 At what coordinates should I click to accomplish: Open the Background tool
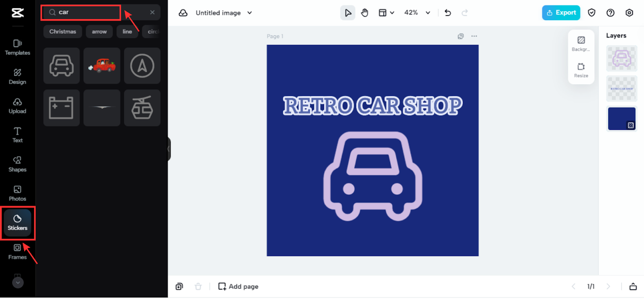click(581, 44)
